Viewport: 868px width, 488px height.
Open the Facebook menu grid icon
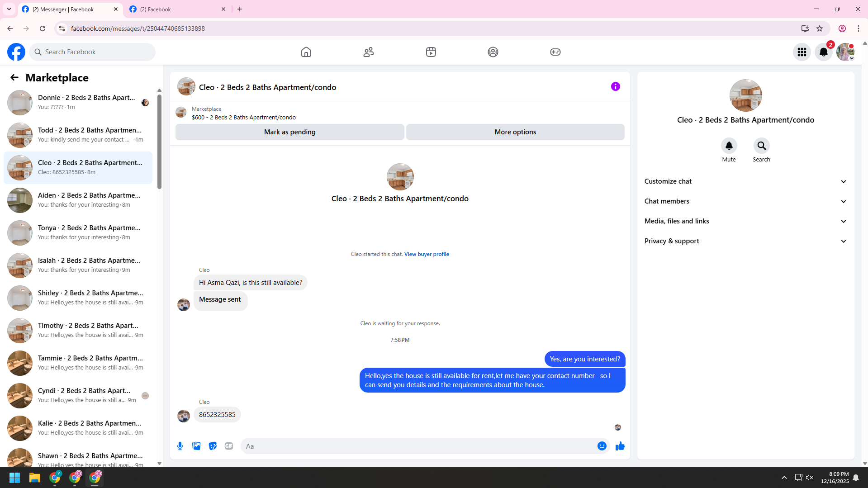tap(802, 52)
